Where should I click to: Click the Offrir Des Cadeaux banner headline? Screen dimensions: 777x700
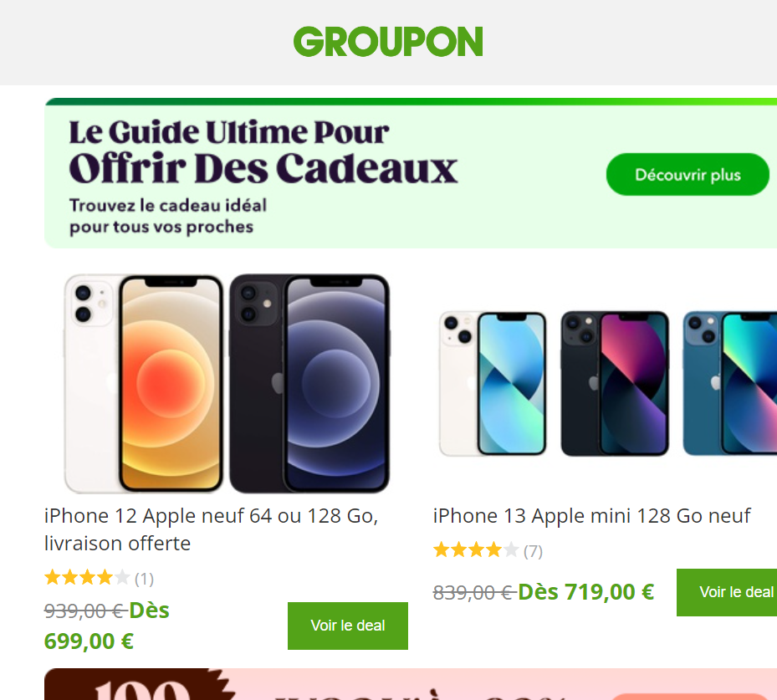(263, 168)
